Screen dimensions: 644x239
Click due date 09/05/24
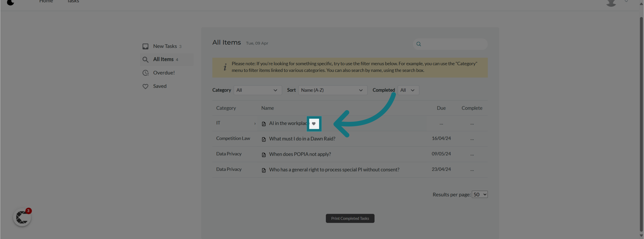coord(441,154)
